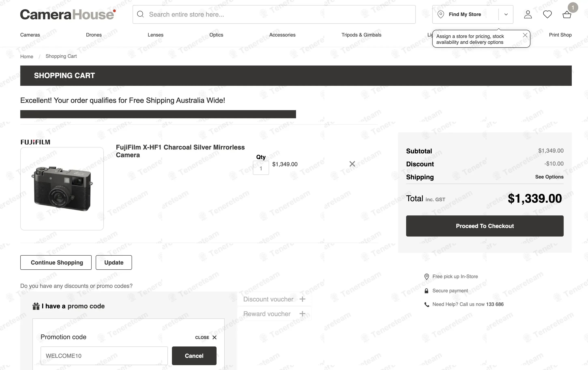588x370 pixels.
Task: Open the FujiFilm camera product thumbnail
Action: (62, 188)
